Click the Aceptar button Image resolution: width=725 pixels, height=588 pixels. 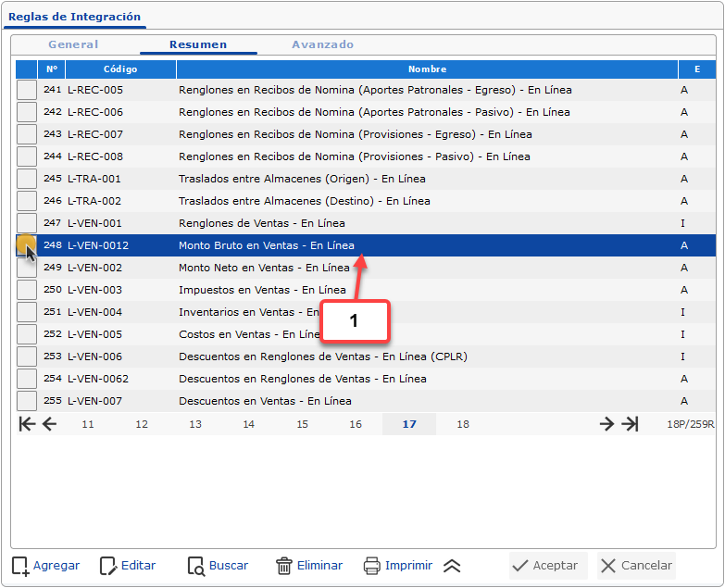[x=548, y=566]
